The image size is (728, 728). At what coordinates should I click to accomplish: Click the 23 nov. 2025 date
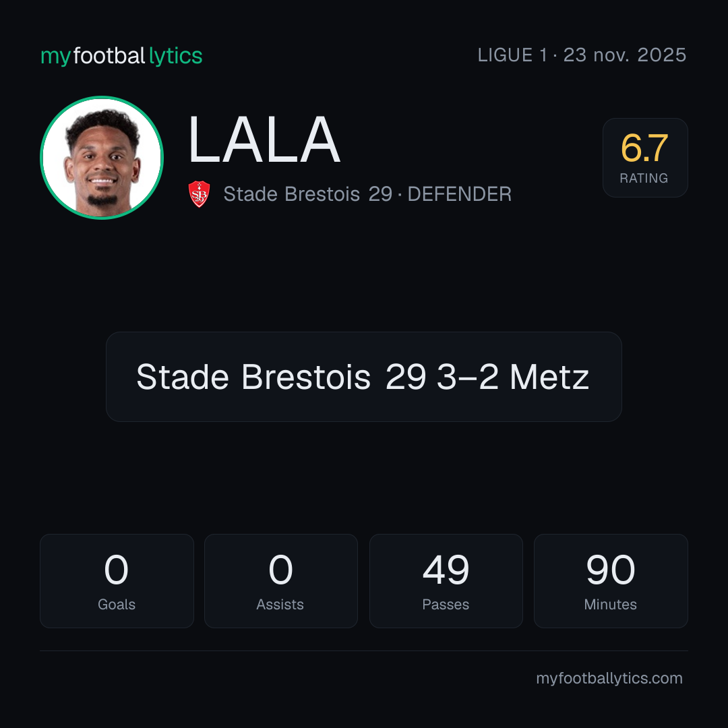(x=625, y=55)
